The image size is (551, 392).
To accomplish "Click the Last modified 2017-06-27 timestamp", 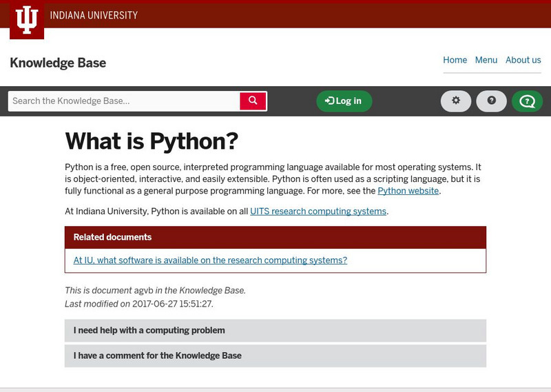I will click(x=172, y=304).
